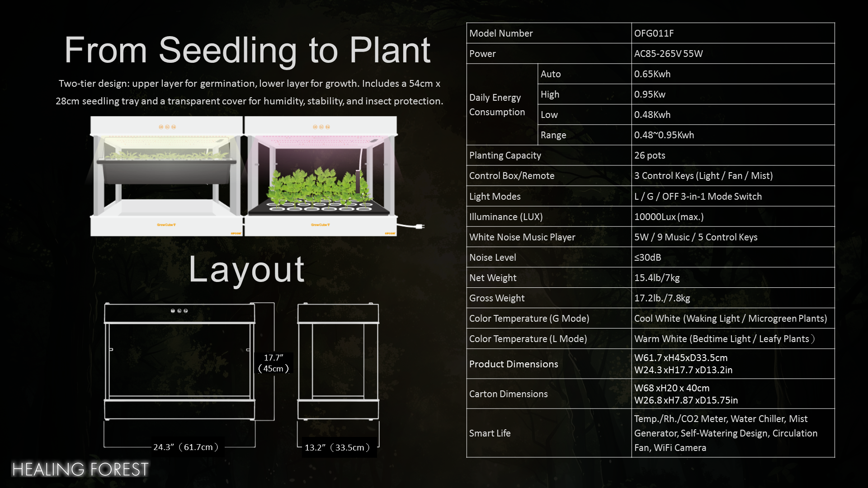Select '3 Control Keys (Light / Fan / Mist)'

(703, 175)
